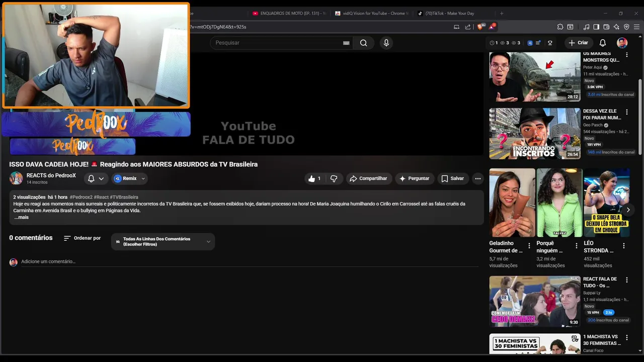
Task: Click the install app icon in address bar
Action: click(456, 27)
